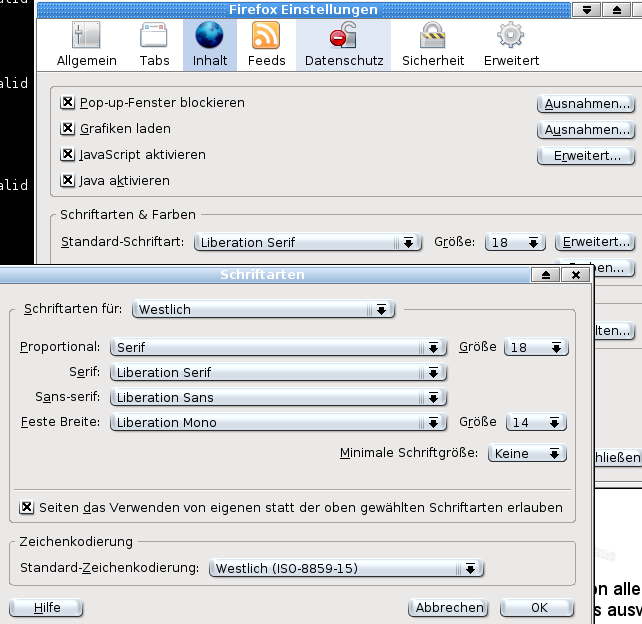Open the Tabs settings panel
The height and width of the screenshot is (624, 642).
pyautogui.click(x=154, y=45)
